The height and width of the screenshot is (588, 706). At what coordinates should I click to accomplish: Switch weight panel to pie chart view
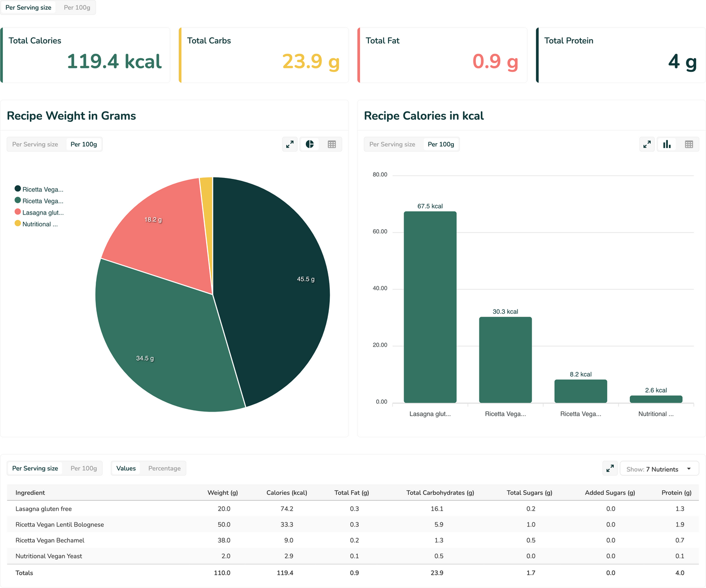(x=310, y=144)
